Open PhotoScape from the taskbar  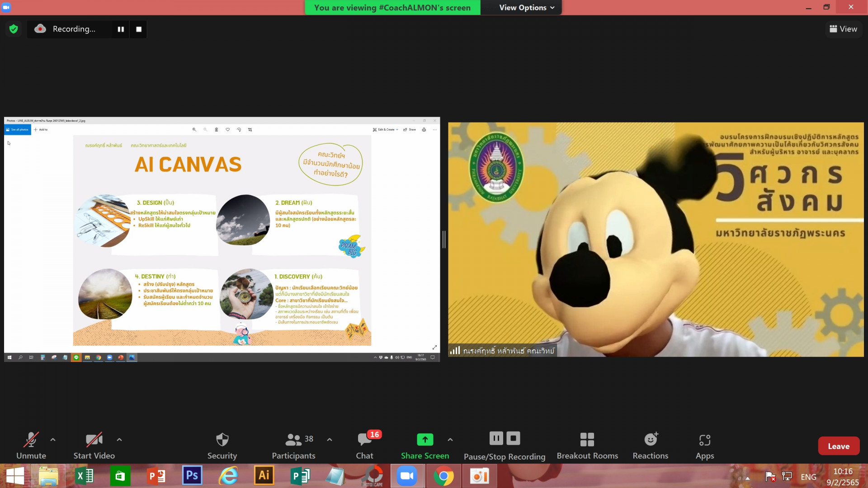tap(373, 476)
